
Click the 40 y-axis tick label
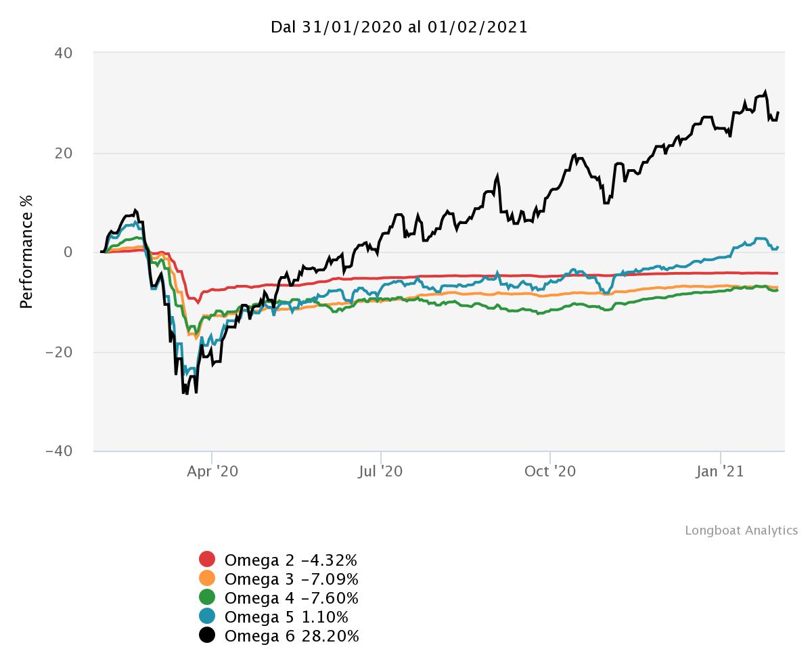tap(64, 53)
